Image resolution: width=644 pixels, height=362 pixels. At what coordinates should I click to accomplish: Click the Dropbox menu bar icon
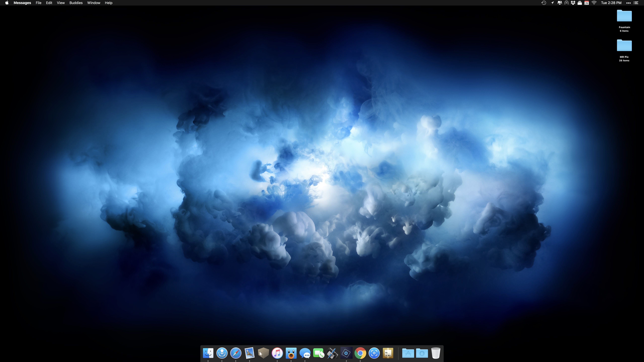tap(573, 3)
